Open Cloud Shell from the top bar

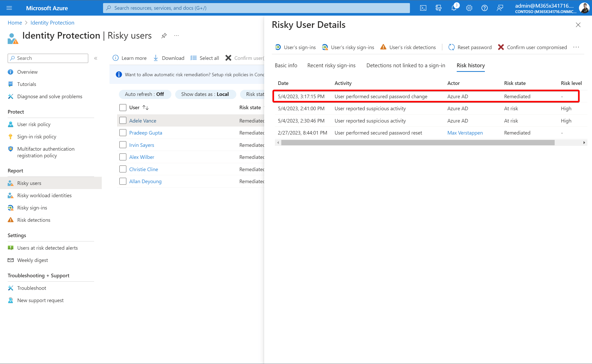423,8
